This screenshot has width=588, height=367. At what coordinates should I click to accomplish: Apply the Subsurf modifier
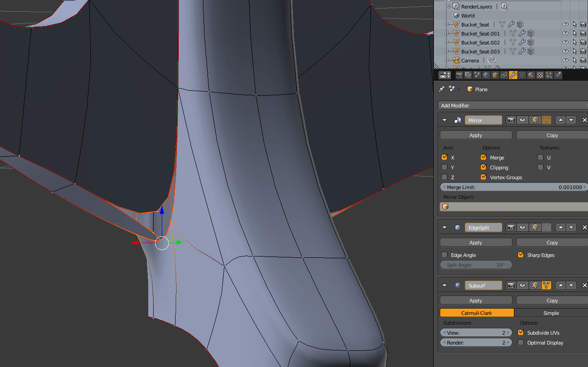pos(476,300)
